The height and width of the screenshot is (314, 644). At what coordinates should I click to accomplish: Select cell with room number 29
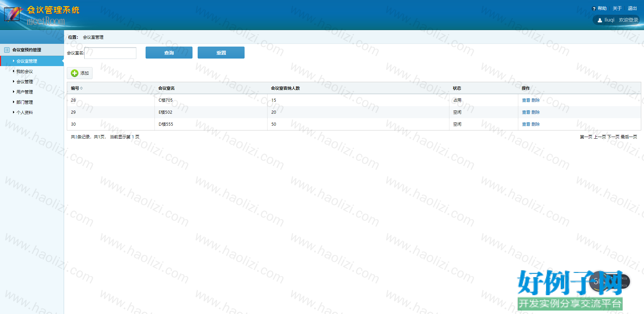(111, 112)
